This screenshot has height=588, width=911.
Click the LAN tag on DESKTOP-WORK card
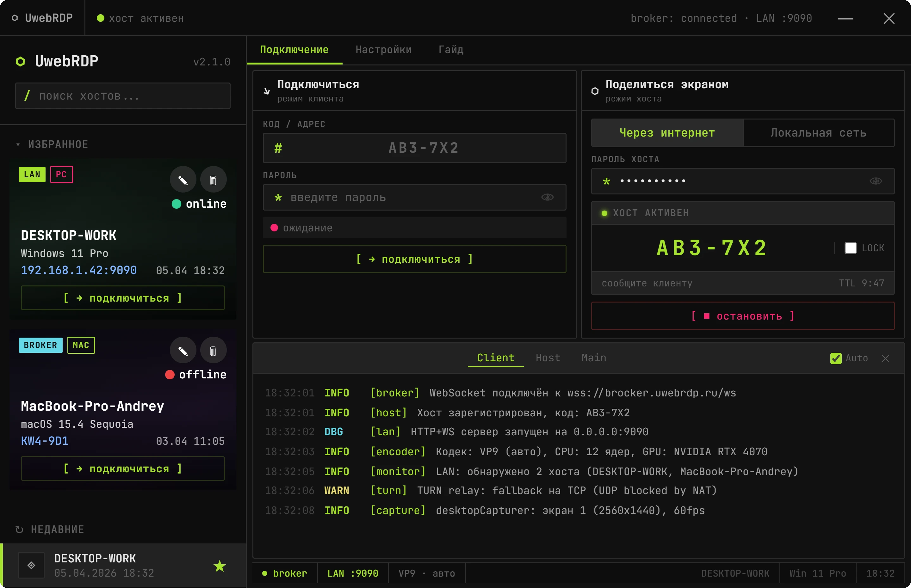32,175
